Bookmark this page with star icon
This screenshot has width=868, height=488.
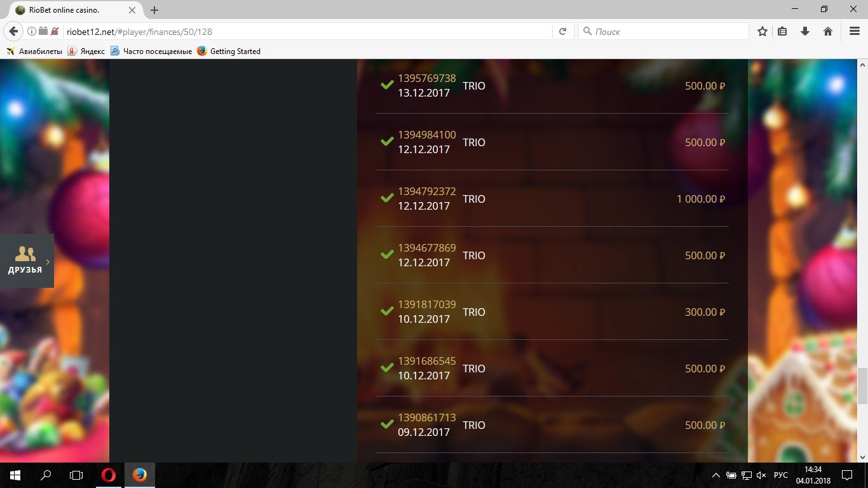click(763, 31)
